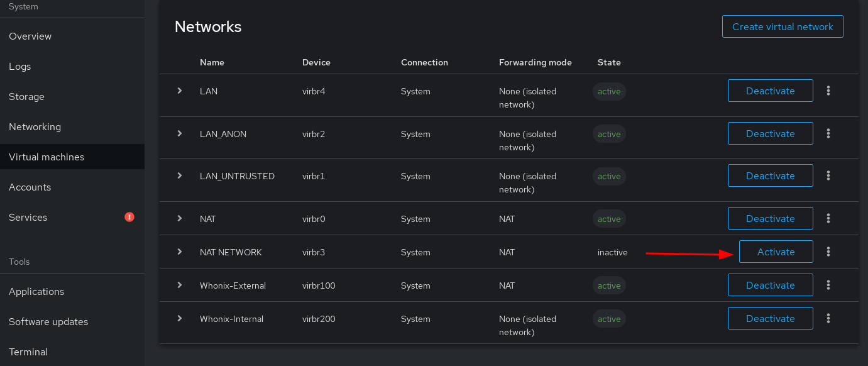Deactivate the Whonix-Internal network
The height and width of the screenshot is (366, 868).
click(770, 318)
